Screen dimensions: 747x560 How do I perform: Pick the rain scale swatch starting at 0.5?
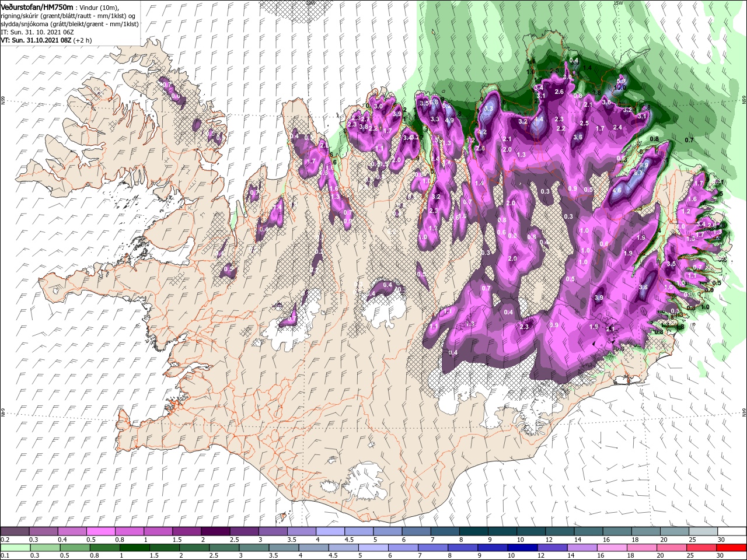(x=75, y=548)
